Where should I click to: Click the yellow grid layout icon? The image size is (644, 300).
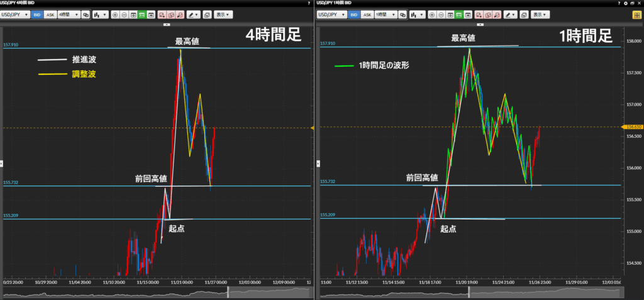point(636,14)
